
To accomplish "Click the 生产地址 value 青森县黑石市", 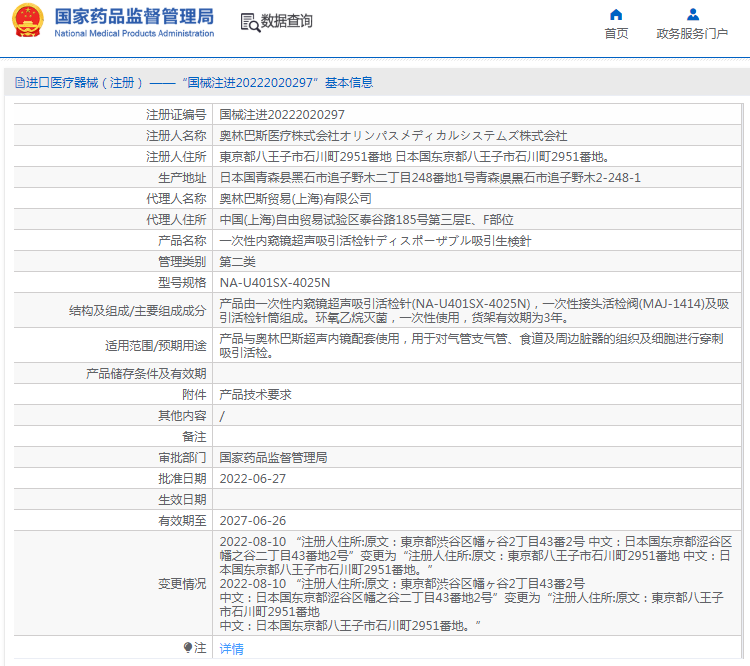I will coord(430,178).
